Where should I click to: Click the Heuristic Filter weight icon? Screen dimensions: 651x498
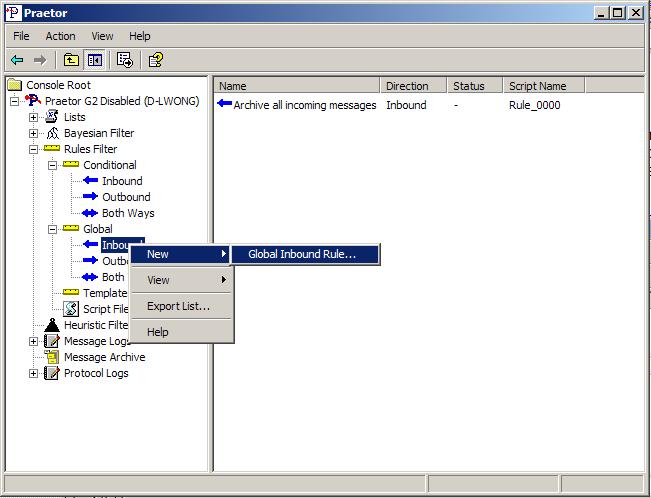[x=52, y=325]
